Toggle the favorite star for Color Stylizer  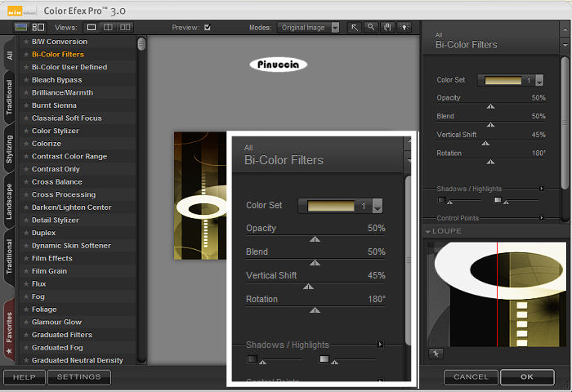coord(26,131)
